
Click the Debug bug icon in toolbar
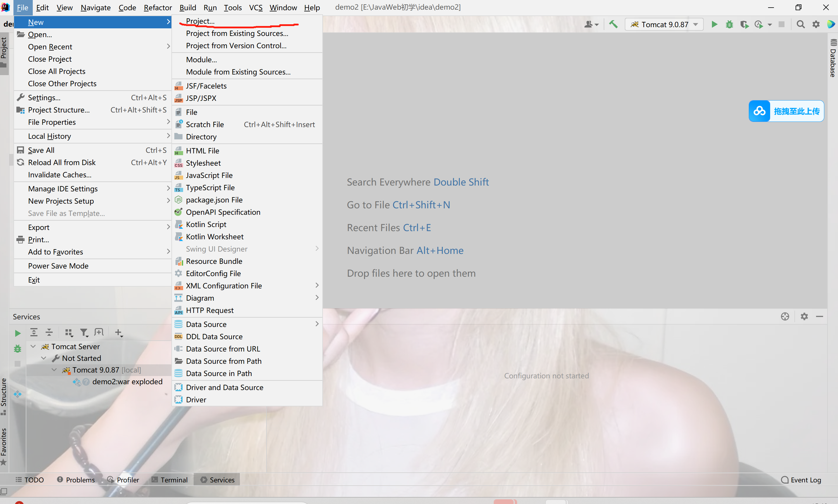click(x=729, y=24)
